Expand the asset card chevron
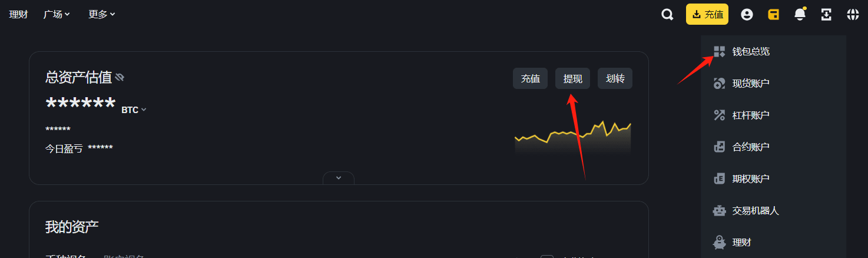This screenshot has height=258, width=868. 339,177
